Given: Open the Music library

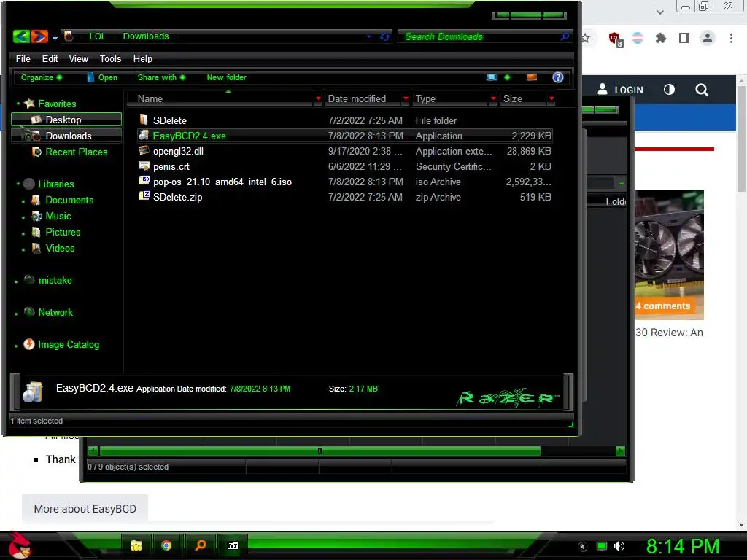Looking at the screenshot, I should tap(58, 216).
